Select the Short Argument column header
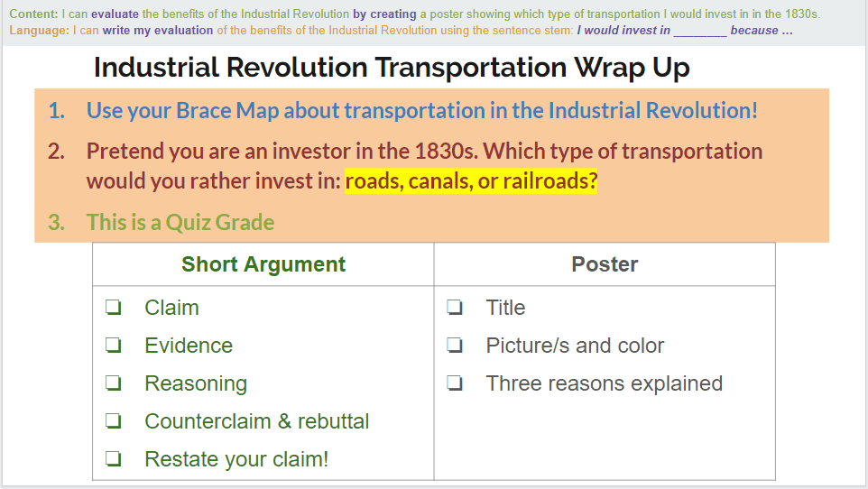Viewport: 868px width, 489px height. [x=263, y=264]
